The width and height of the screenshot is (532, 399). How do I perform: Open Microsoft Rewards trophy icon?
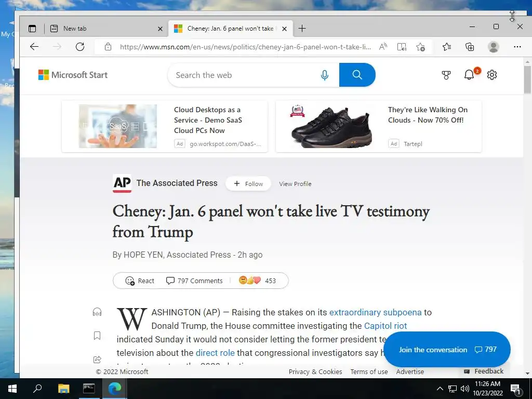(446, 75)
